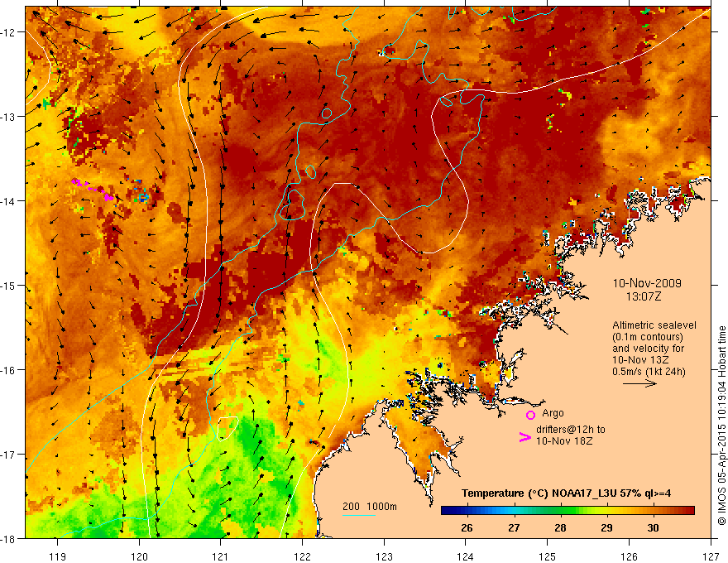The width and height of the screenshot is (728, 563).
Task: Click latitude label -12
Action: point(8,32)
